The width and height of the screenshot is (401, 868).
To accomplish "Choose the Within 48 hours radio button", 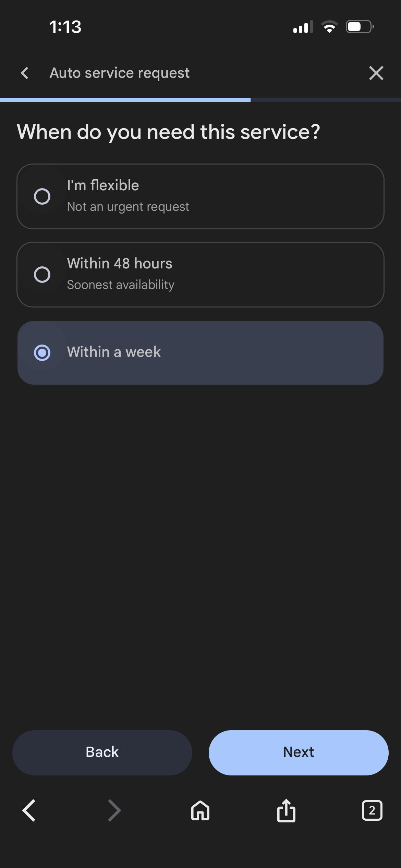I will (42, 275).
